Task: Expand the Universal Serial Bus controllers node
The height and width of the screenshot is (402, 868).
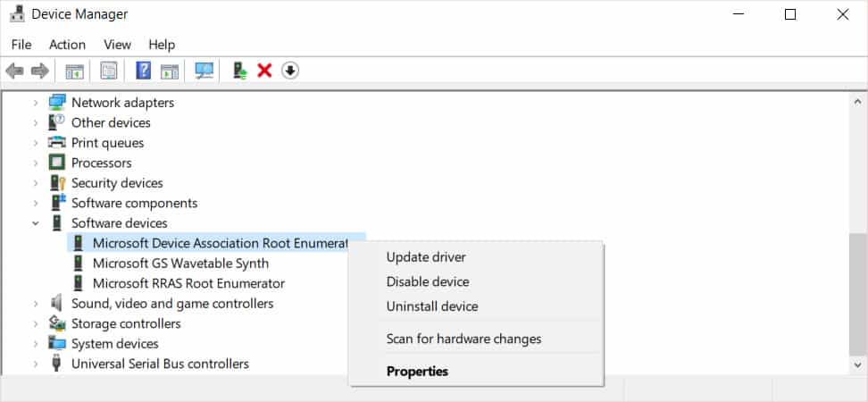Action: pyautogui.click(x=36, y=364)
